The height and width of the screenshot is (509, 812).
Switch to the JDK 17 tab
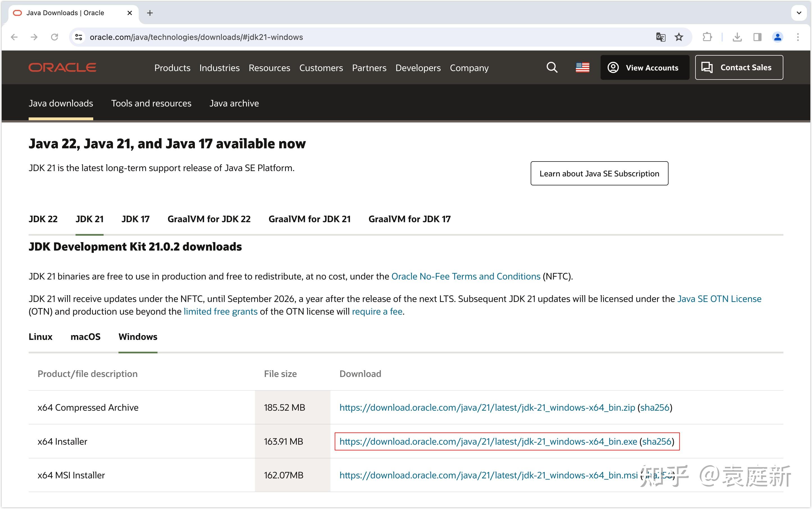coord(135,219)
